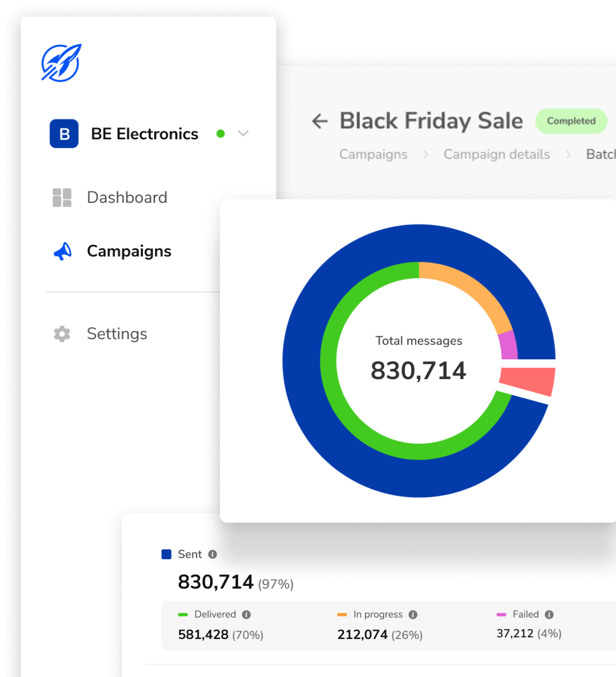Go back using the left arrow
This screenshot has height=677, width=616.
(319, 121)
